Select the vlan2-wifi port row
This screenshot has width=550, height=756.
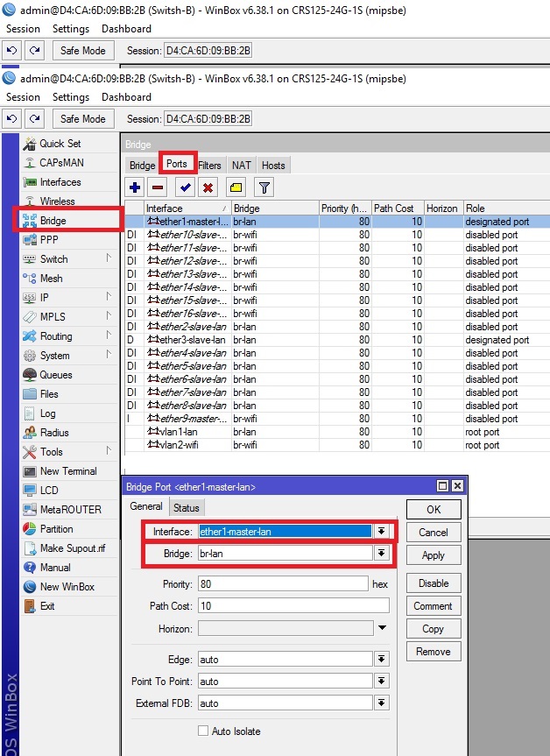(337, 444)
